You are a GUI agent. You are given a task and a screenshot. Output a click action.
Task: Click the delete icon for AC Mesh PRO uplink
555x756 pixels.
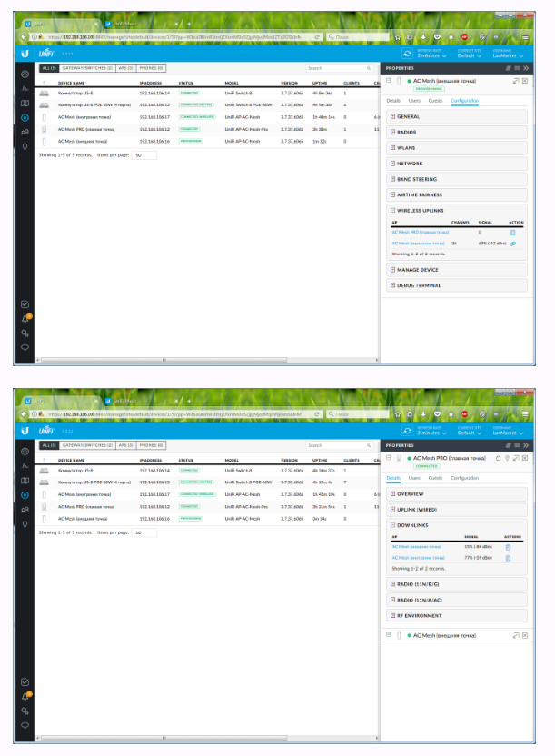(512, 233)
